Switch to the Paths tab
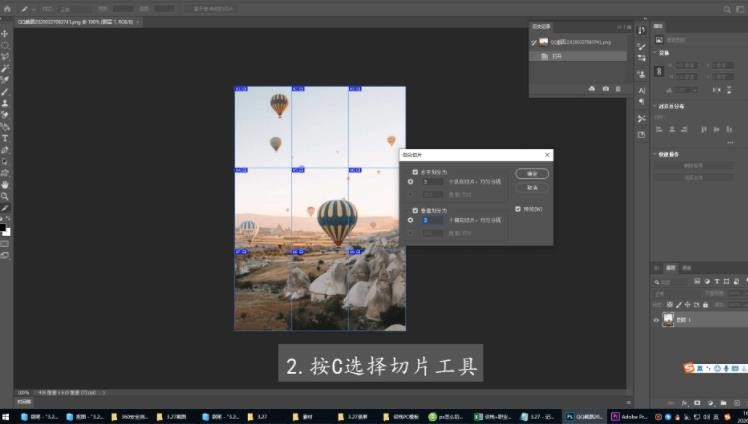 point(686,268)
